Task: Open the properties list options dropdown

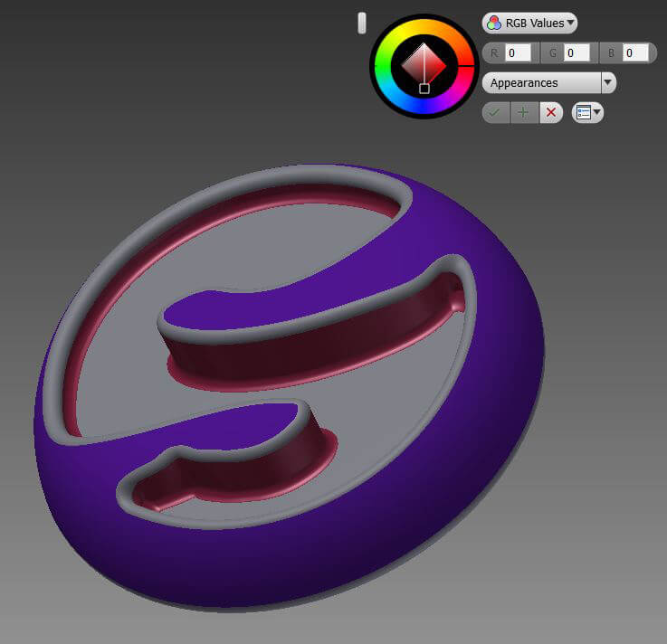Action: tap(588, 113)
